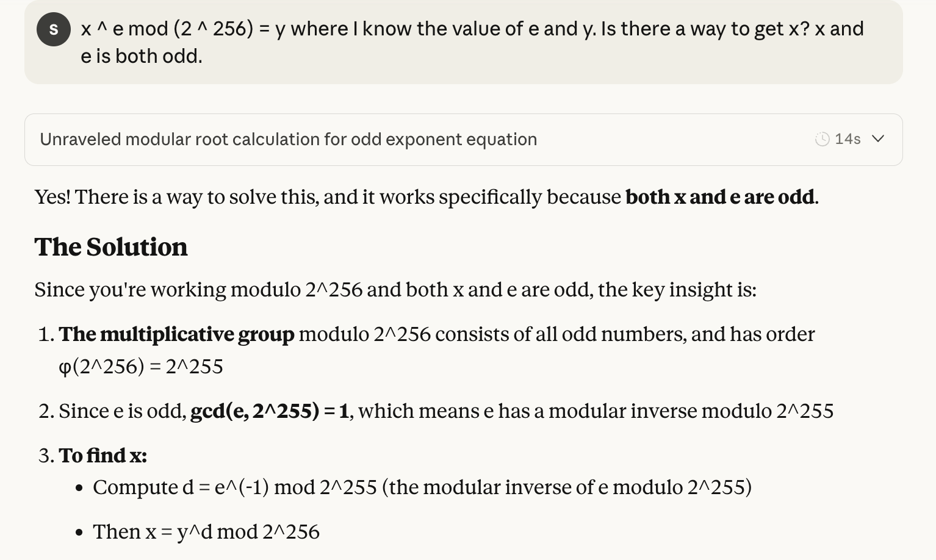Click bold text "The multiplicative group"
Image resolution: width=936 pixels, height=560 pixels.
[176, 334]
